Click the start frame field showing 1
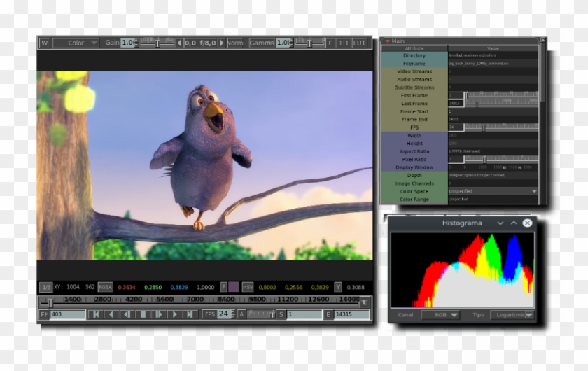Screen dimensions: 588x371 (x=304, y=314)
